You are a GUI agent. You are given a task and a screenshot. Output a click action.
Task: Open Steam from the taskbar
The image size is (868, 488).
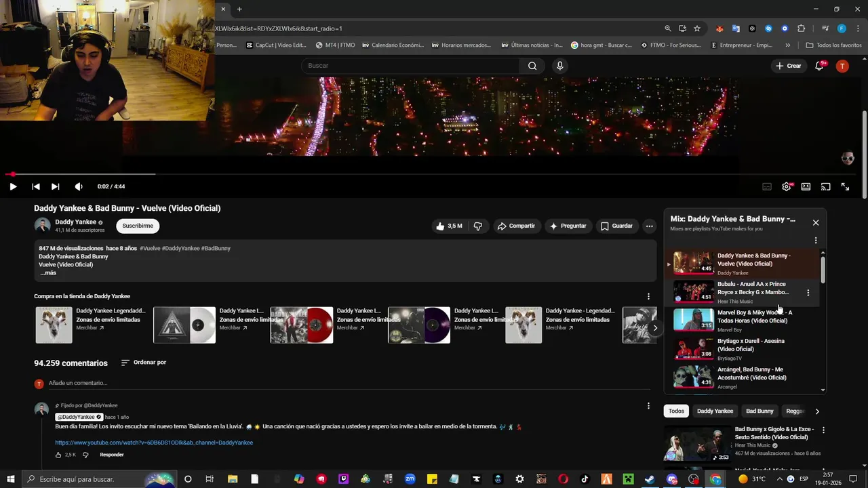(x=650, y=479)
